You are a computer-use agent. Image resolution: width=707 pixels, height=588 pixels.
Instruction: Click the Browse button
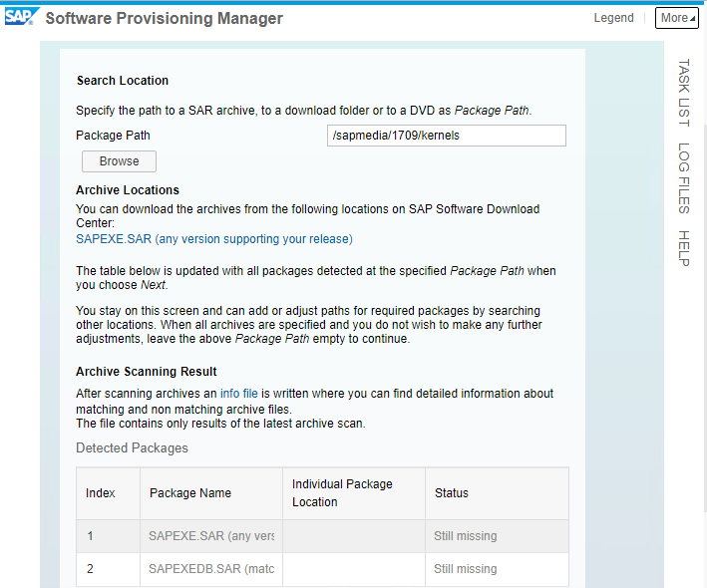tap(119, 161)
